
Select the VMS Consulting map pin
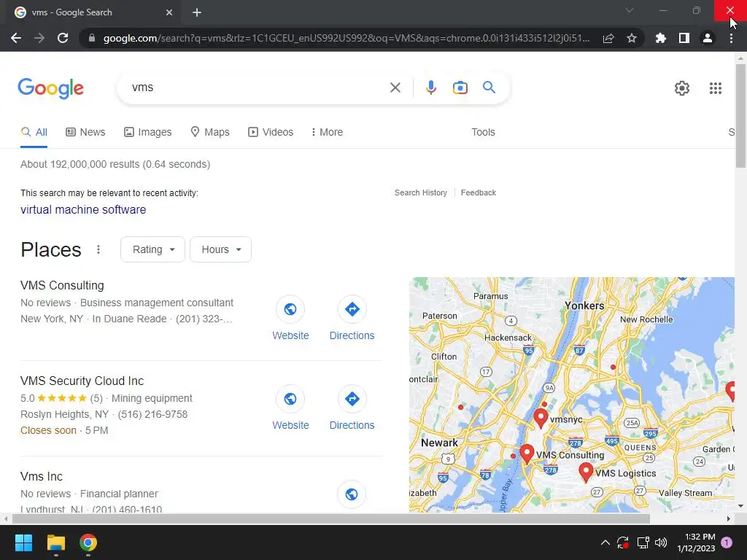tap(527, 453)
